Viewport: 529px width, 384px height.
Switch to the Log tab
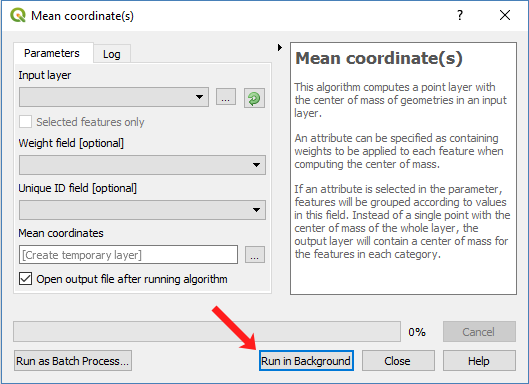(x=112, y=54)
